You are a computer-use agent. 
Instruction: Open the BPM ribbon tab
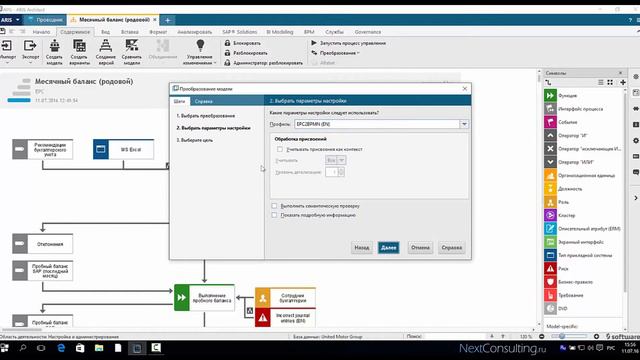[x=309, y=32]
